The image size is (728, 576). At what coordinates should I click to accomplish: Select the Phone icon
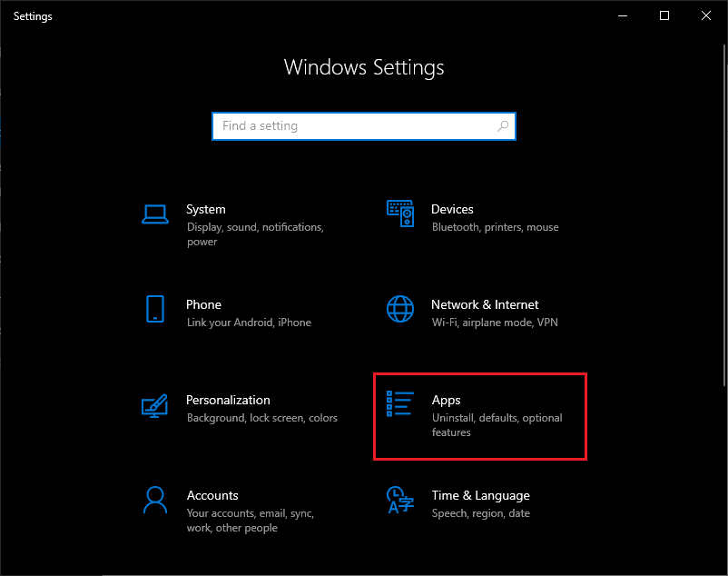tap(155, 309)
